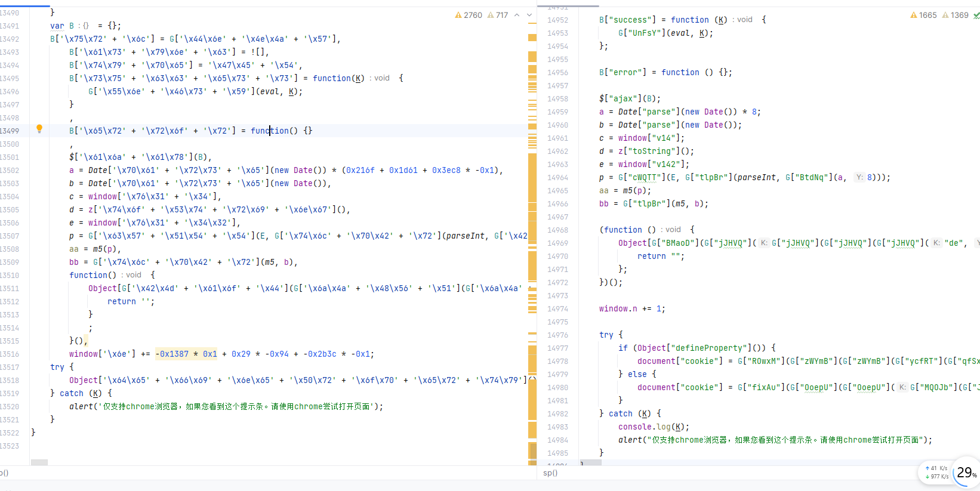Viewport: 980px width, 491px height.
Task: Click the ': void' hint on line 14968
Action: 671,230
